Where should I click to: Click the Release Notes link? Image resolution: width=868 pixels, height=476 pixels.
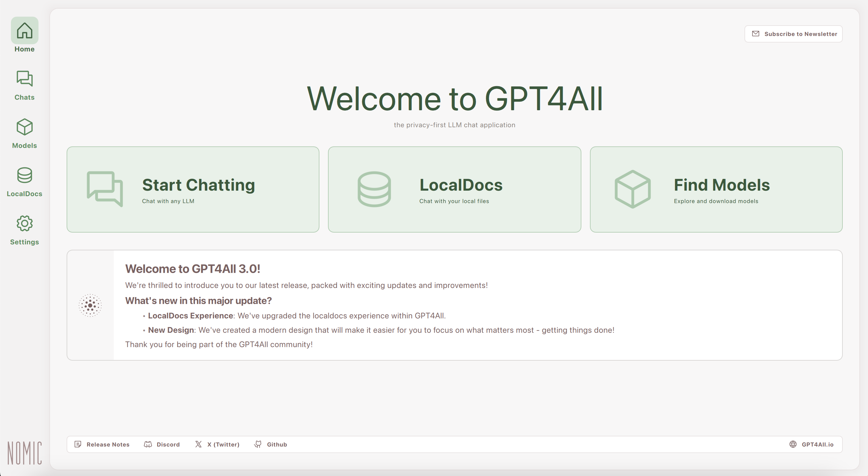pyautogui.click(x=103, y=444)
